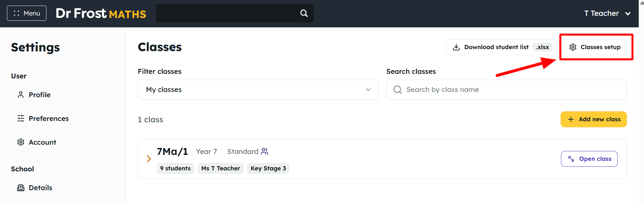This screenshot has width=644, height=204.
Task: Click the Search by class name field
Action: coord(506,90)
